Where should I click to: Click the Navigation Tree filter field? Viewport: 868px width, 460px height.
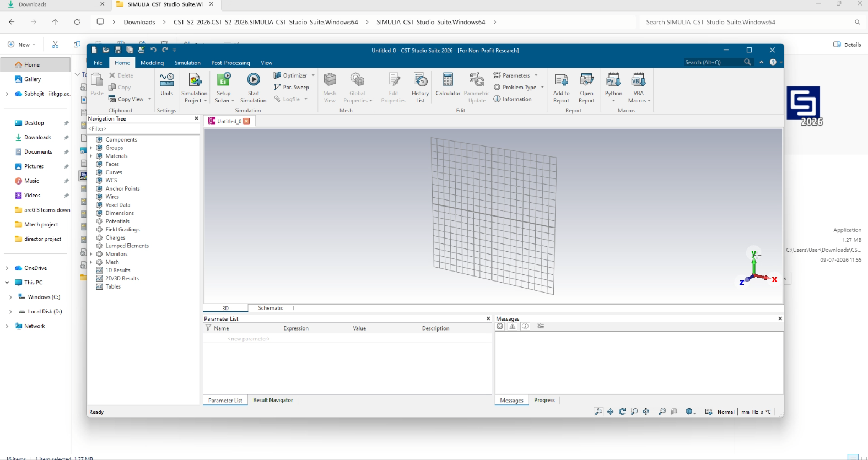click(x=143, y=128)
